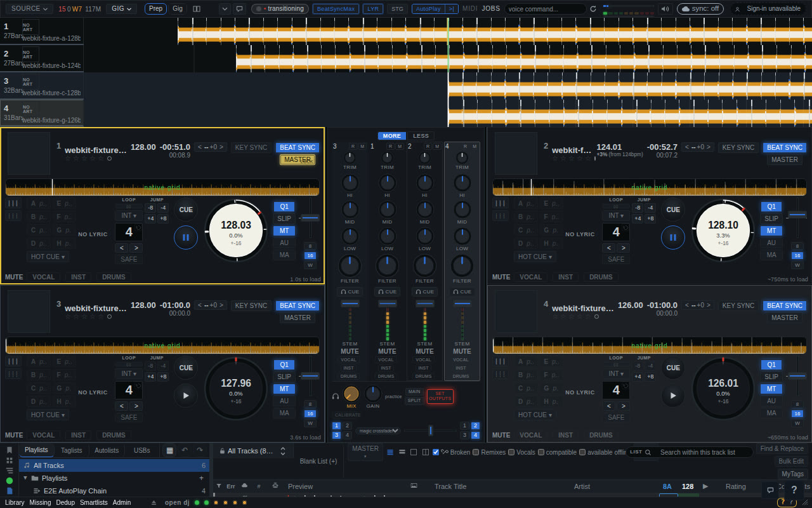This screenshot has width=812, height=508.
Task: Focus the voice command input
Action: coord(546,9)
